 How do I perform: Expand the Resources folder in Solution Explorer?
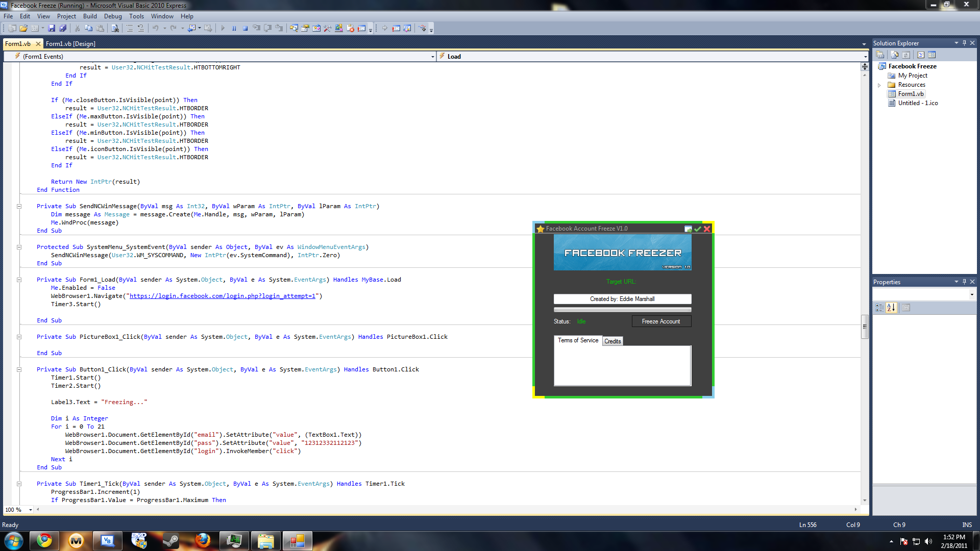tap(879, 85)
